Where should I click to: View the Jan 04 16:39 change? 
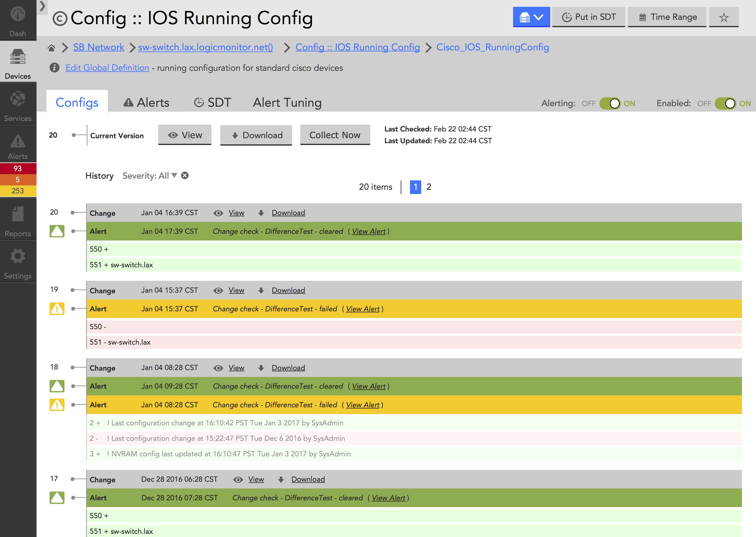coord(237,213)
